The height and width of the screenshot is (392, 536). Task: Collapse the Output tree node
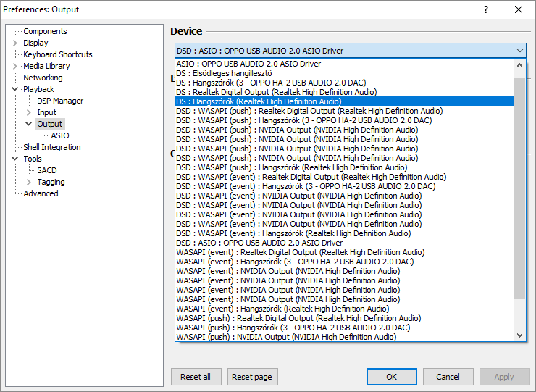pyautogui.click(x=29, y=124)
